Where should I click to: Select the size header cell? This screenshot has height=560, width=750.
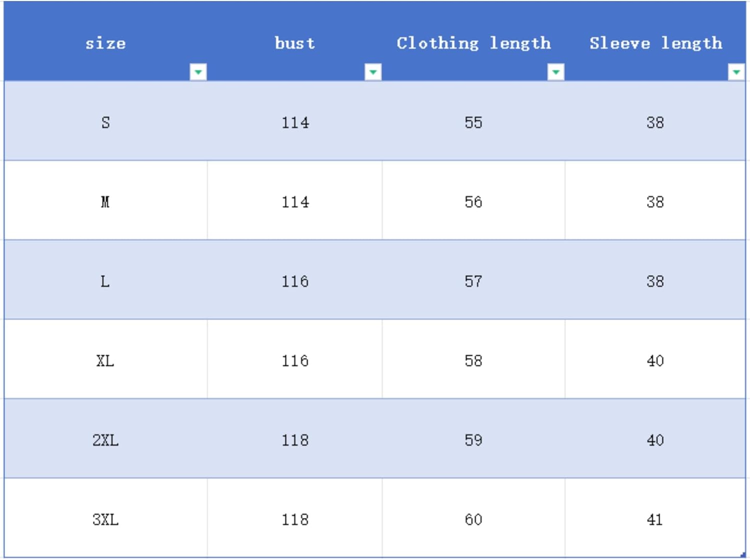click(x=105, y=43)
